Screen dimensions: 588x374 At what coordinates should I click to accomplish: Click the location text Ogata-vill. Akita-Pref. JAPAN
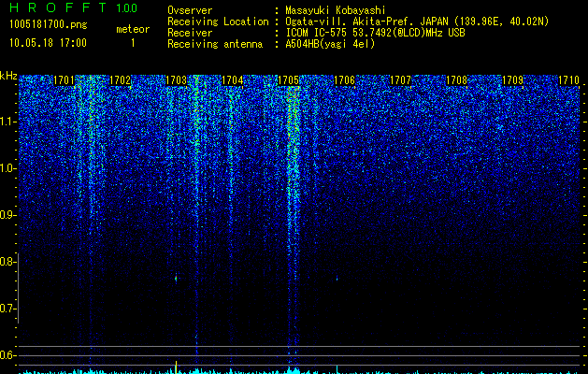[366, 22]
